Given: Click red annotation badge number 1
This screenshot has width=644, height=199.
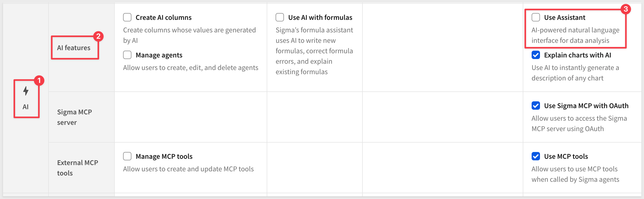Looking at the screenshot, I should 39,81.
